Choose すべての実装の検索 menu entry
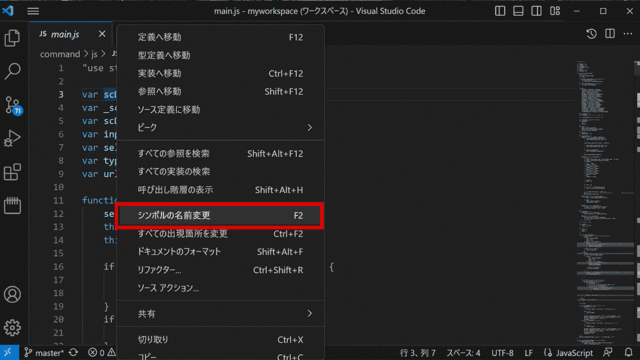The image size is (640, 360). click(x=220, y=171)
